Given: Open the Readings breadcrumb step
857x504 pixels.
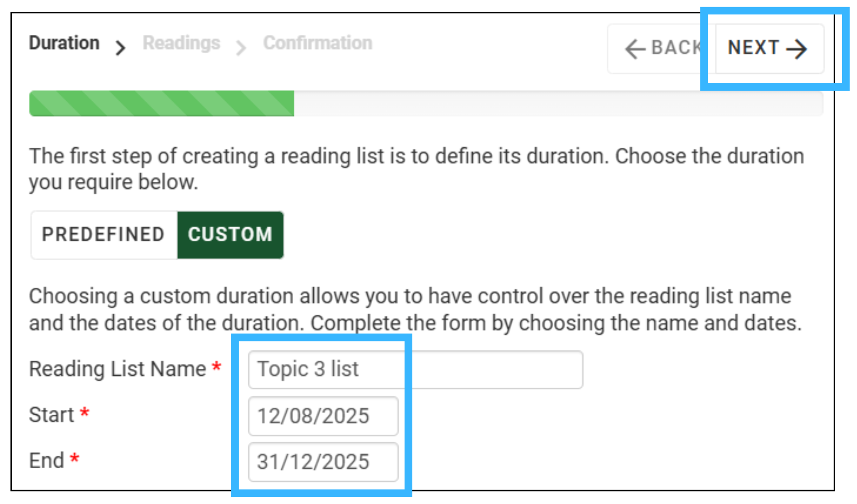Looking at the screenshot, I should 182,43.
